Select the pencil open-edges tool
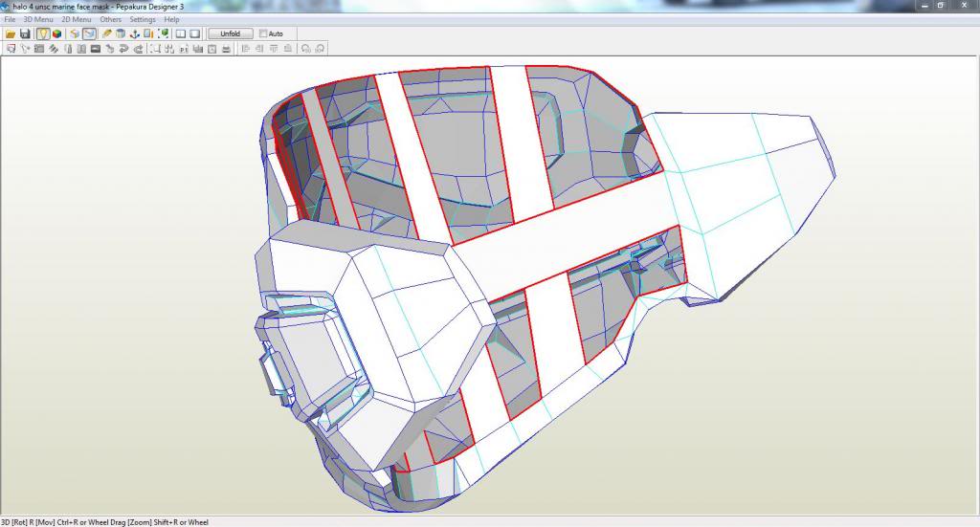The height and width of the screenshot is (527, 980). click(x=107, y=33)
